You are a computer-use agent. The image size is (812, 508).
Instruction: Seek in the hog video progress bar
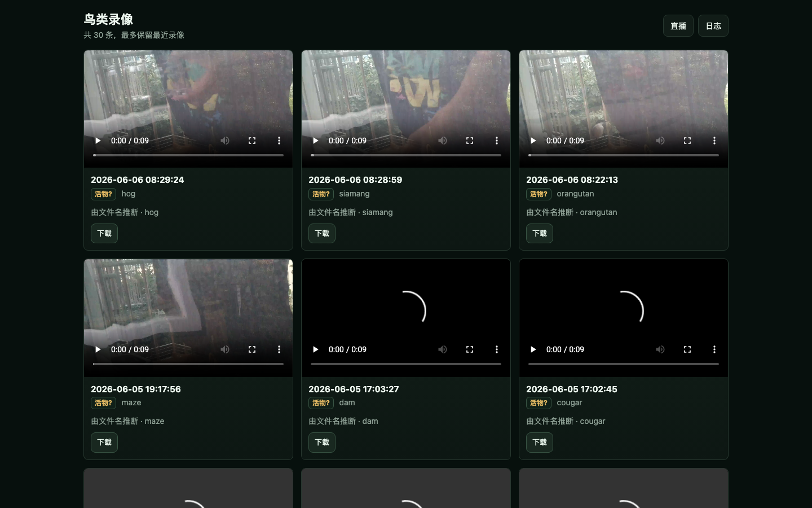tap(188, 155)
